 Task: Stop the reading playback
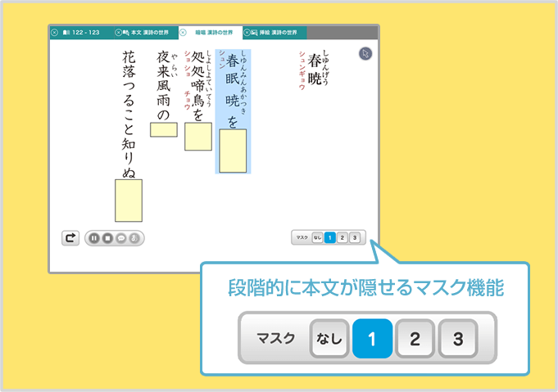click(x=107, y=238)
